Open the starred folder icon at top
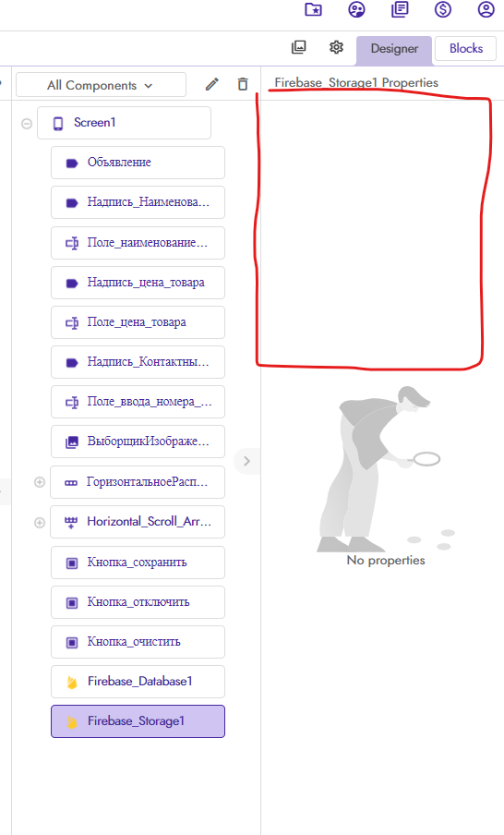The image size is (504, 835). coord(313,9)
